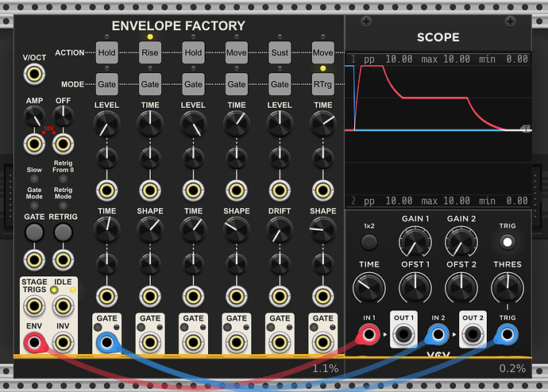The image size is (548, 392).
Task: Click Scope OUT 2 jack
Action: [473, 334]
